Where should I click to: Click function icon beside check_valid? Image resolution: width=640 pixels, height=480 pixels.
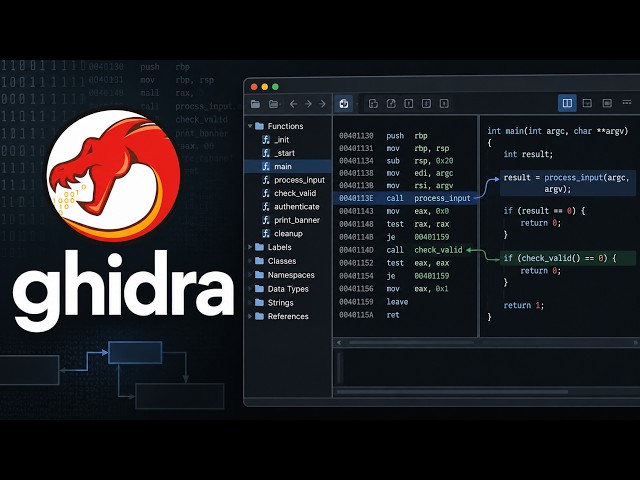pyautogui.click(x=266, y=193)
